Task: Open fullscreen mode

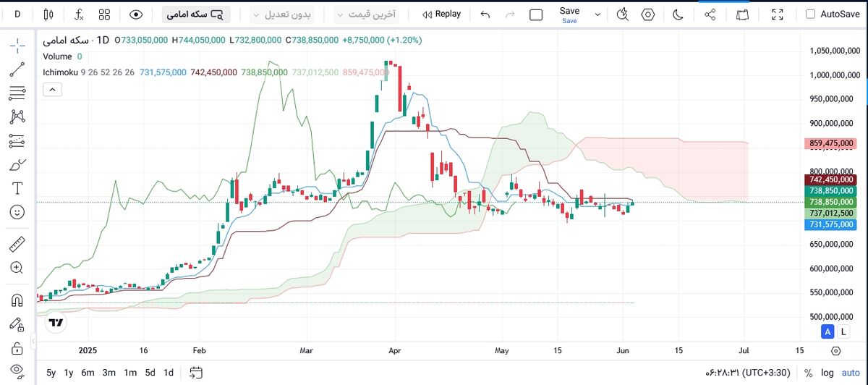Action: (778, 14)
